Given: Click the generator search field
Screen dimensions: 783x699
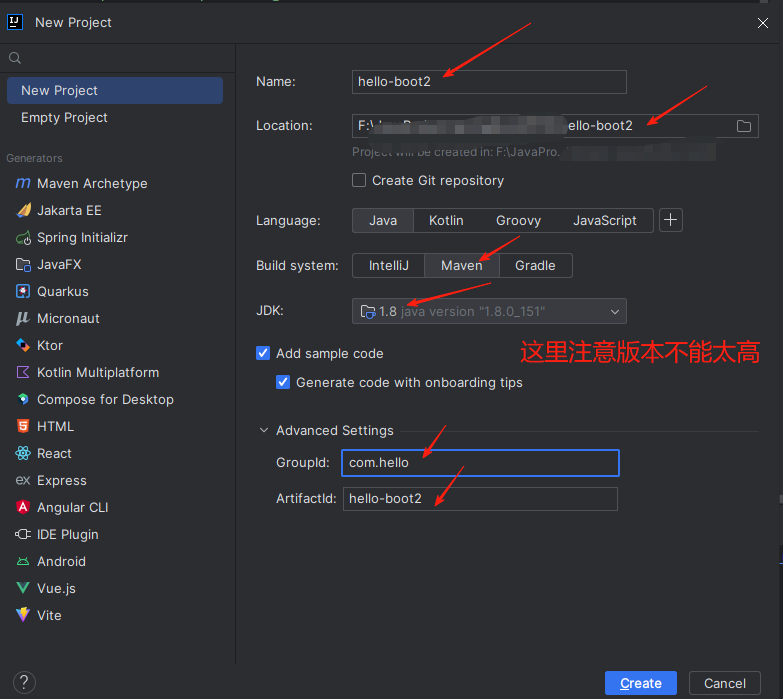Looking at the screenshot, I should (118, 58).
